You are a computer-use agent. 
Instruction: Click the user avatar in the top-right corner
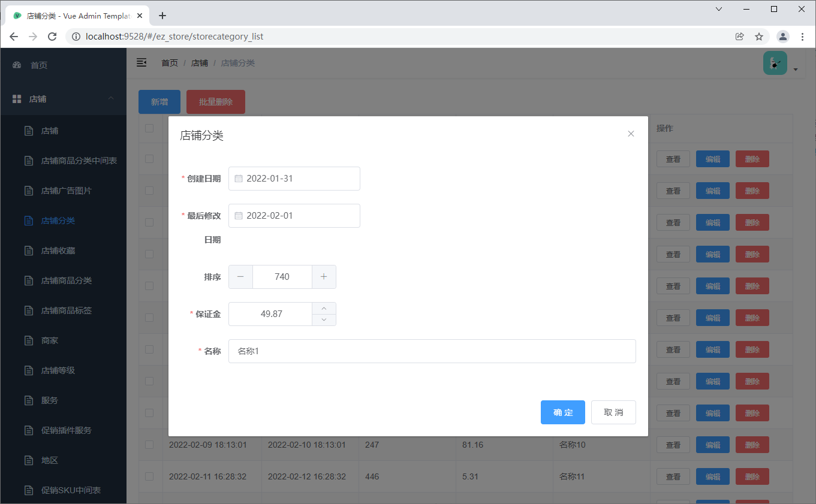pyautogui.click(x=775, y=62)
